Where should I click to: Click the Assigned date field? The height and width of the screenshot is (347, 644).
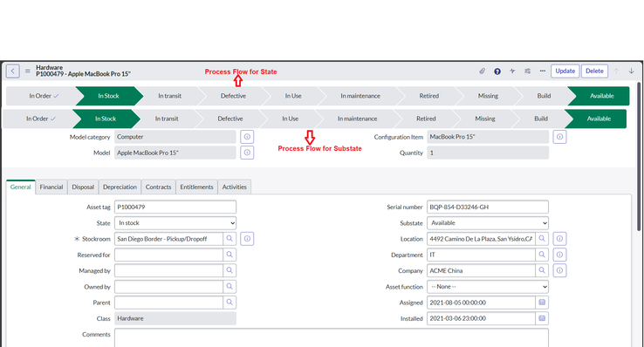(x=481, y=303)
